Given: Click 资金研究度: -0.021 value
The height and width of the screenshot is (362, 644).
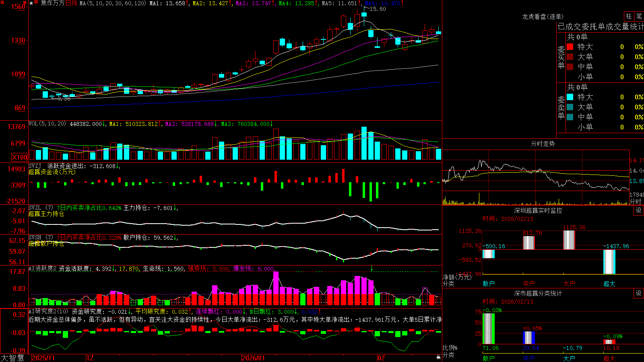Looking at the screenshot, I should [99, 311].
